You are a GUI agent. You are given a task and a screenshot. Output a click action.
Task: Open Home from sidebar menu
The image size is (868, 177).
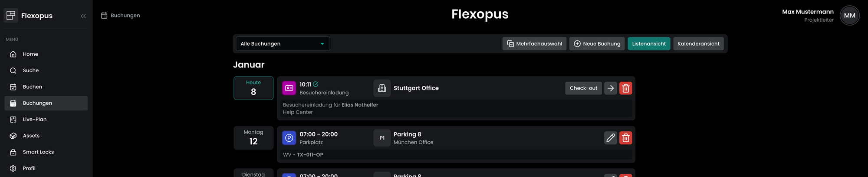click(30, 54)
